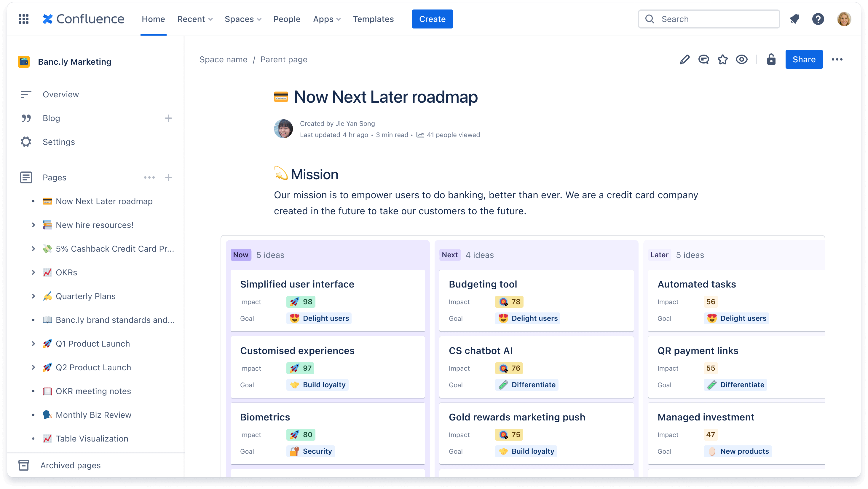The image size is (868, 489).
Task: Click the Templates menu item
Action: click(373, 18)
